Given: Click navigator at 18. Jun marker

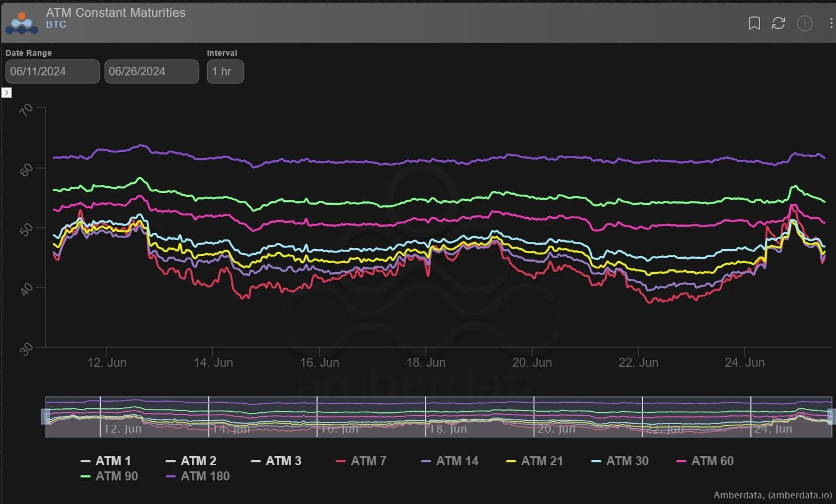Looking at the screenshot, I should click(448, 429).
